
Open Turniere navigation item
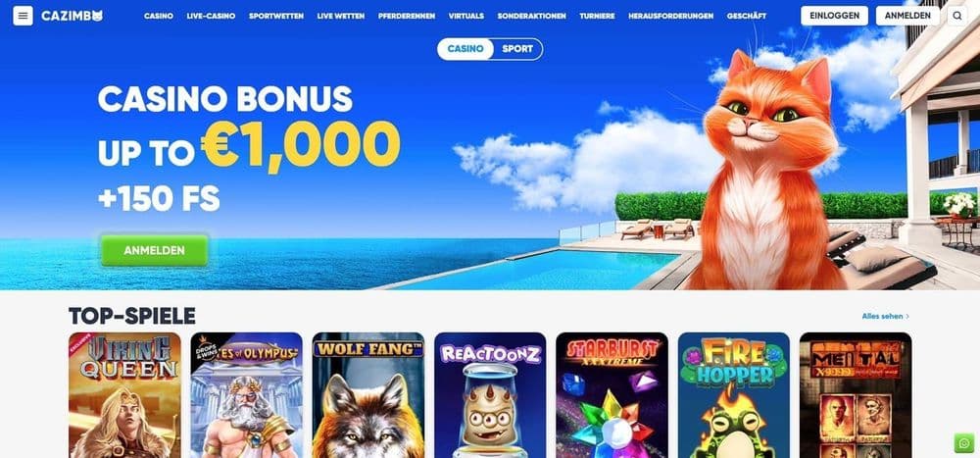[597, 17]
